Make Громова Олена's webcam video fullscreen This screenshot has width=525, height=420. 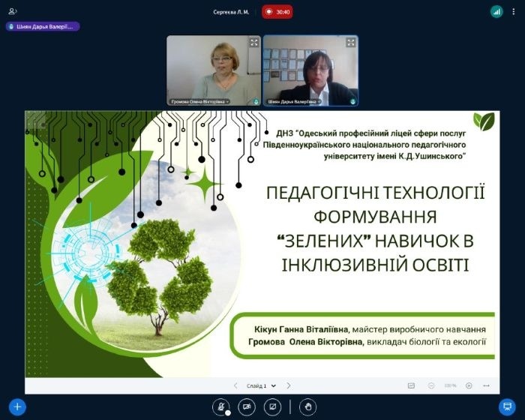(x=254, y=42)
